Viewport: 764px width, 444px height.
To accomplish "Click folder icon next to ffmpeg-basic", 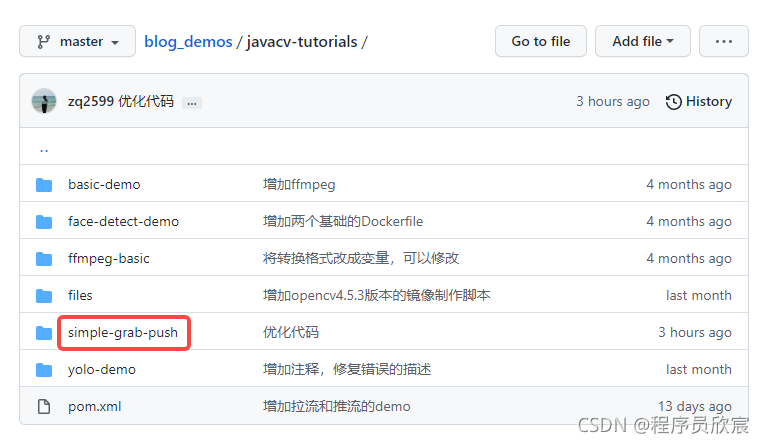I will click(44, 258).
